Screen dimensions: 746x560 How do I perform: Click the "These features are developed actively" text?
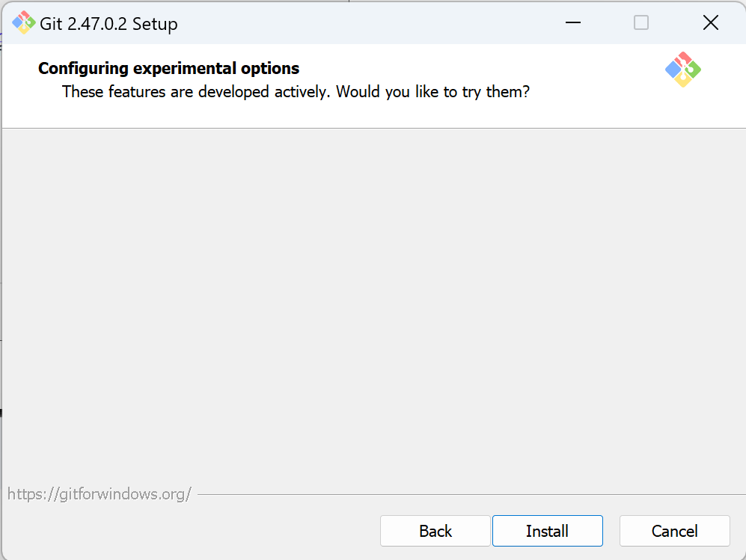[195, 92]
